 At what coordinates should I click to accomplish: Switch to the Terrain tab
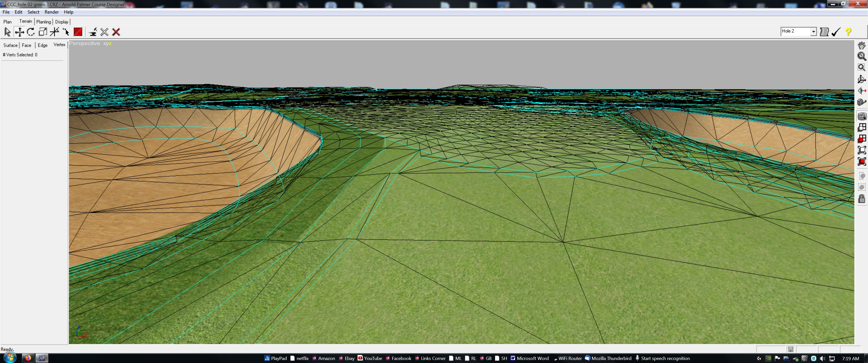25,21
